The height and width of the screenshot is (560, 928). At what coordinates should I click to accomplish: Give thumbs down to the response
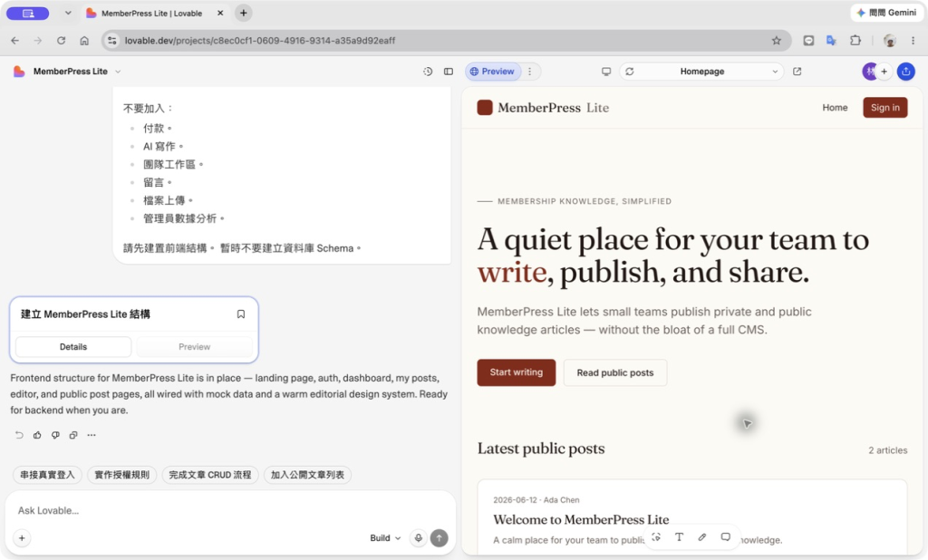[x=55, y=435]
